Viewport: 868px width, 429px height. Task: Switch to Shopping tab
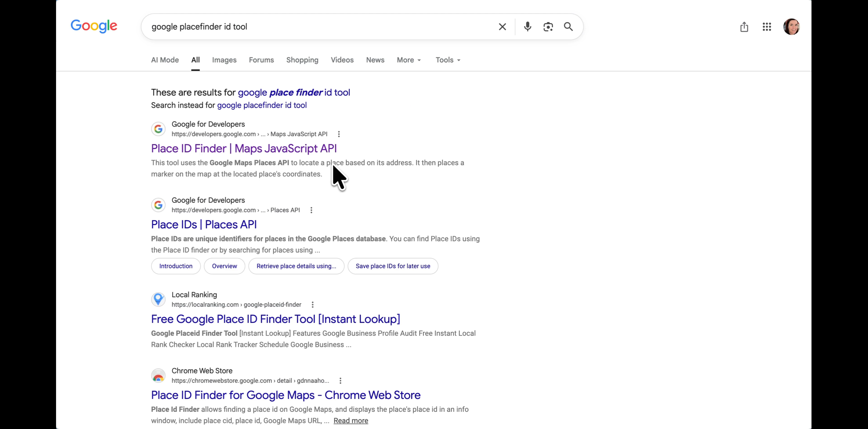coord(302,60)
